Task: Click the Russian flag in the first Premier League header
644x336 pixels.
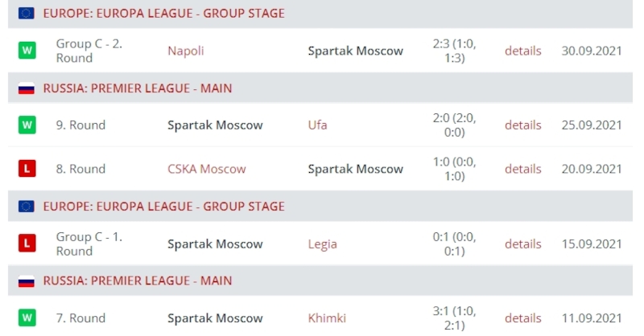Action: [x=27, y=88]
